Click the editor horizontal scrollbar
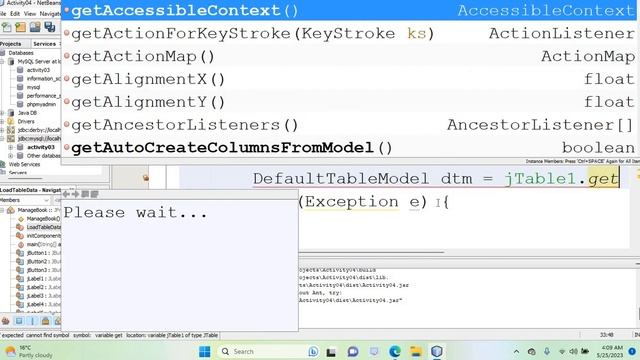 [371, 252]
